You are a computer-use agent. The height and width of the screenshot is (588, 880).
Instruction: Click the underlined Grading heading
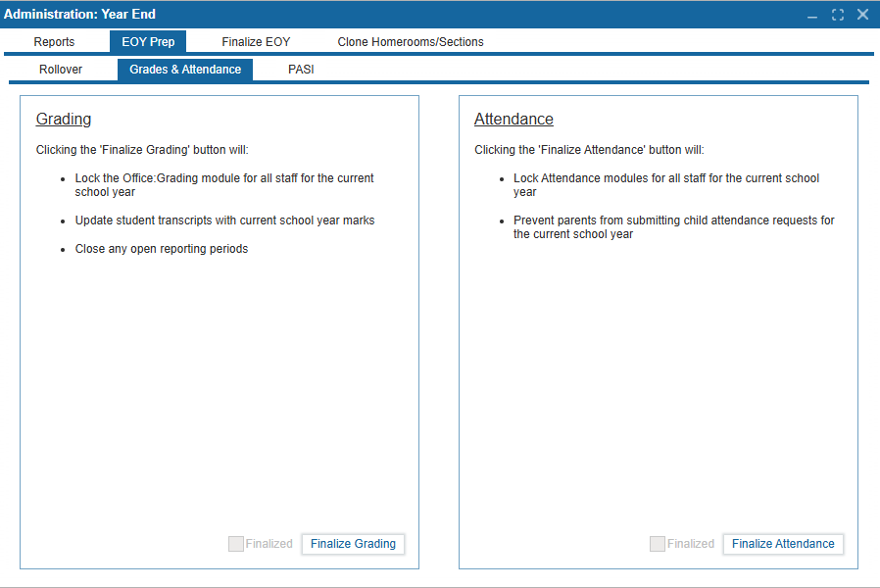[64, 120]
